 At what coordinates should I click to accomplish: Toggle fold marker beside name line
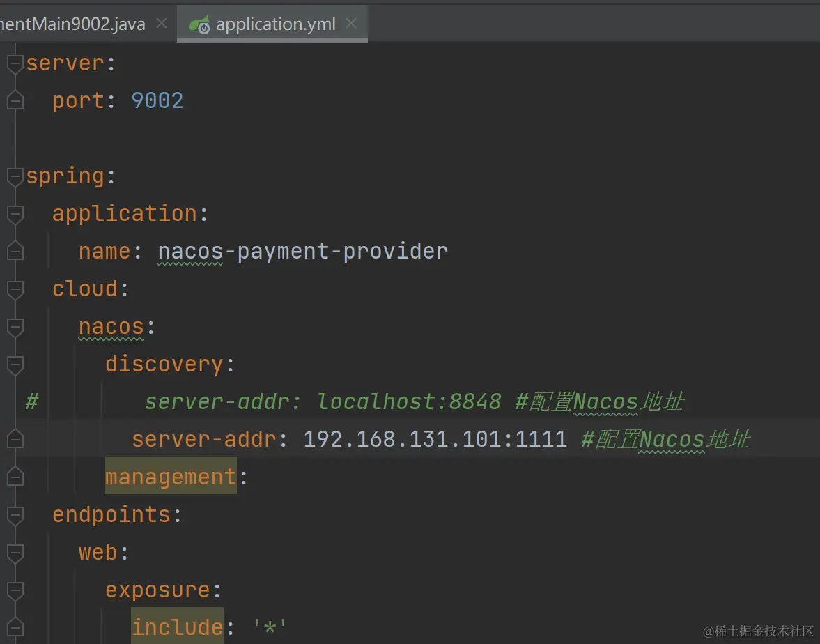tap(15, 252)
